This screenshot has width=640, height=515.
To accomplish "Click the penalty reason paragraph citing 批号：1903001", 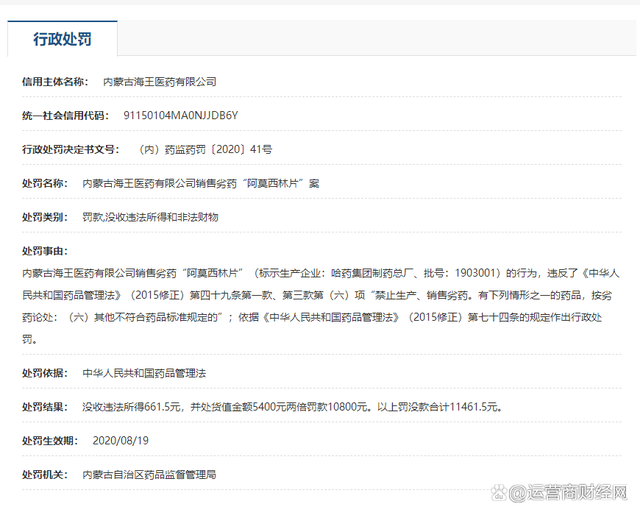I will pyautogui.click(x=321, y=306).
